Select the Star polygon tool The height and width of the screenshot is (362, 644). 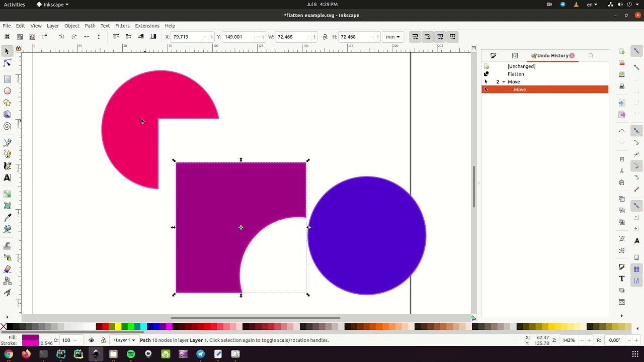point(7,103)
